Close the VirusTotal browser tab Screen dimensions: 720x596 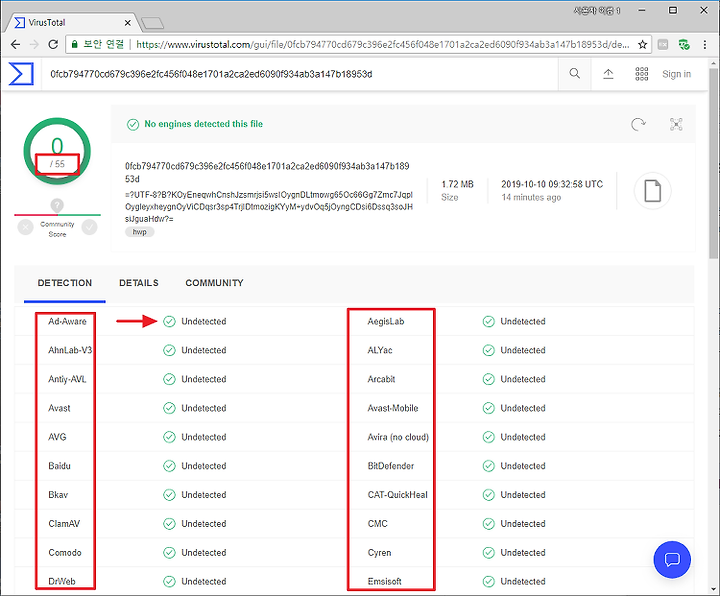click(128, 22)
